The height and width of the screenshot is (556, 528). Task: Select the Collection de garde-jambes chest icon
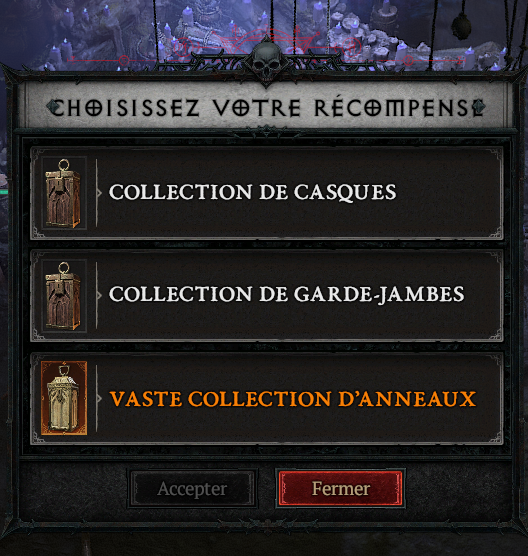(64, 296)
